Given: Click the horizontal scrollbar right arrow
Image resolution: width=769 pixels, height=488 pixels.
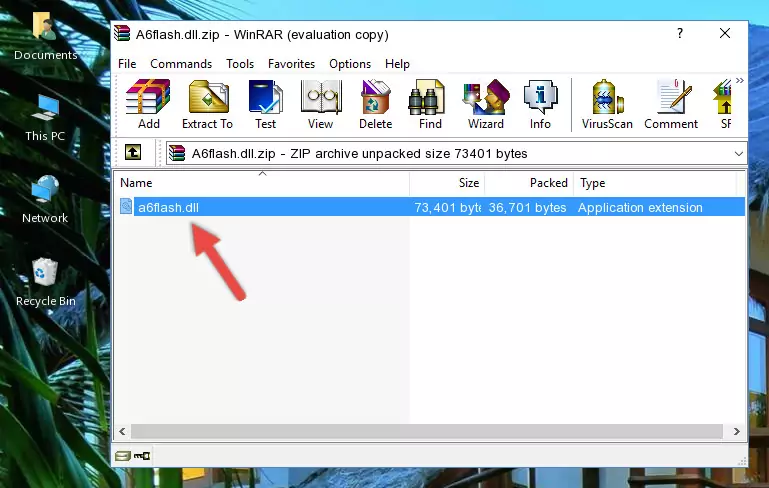Looking at the screenshot, I should click(x=737, y=432).
